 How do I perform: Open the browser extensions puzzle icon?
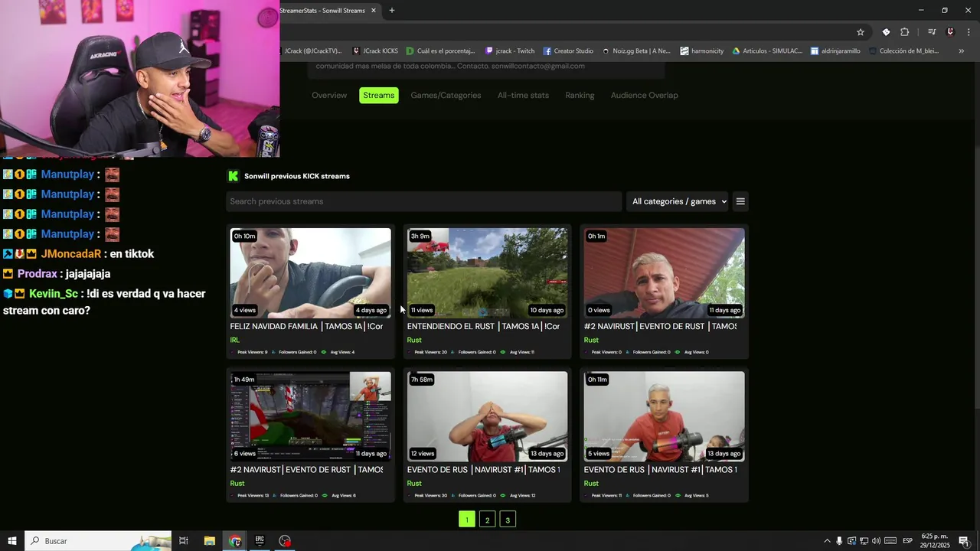[x=905, y=32]
